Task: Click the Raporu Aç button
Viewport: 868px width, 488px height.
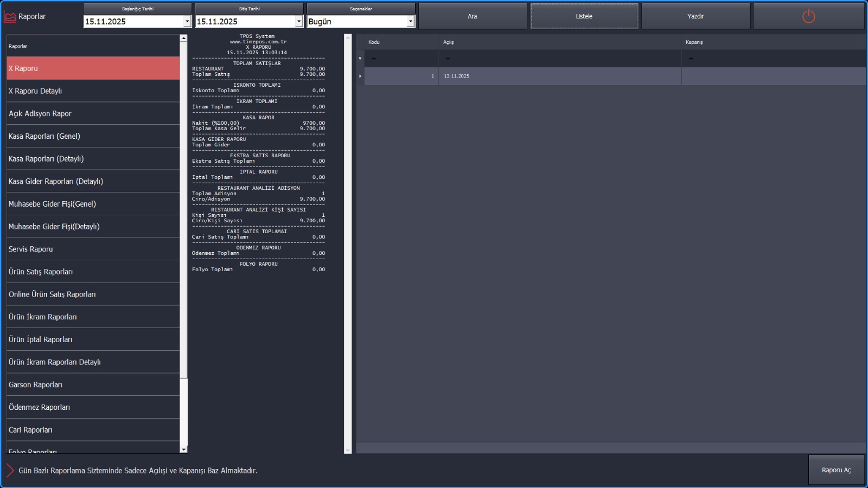Action: click(x=836, y=470)
